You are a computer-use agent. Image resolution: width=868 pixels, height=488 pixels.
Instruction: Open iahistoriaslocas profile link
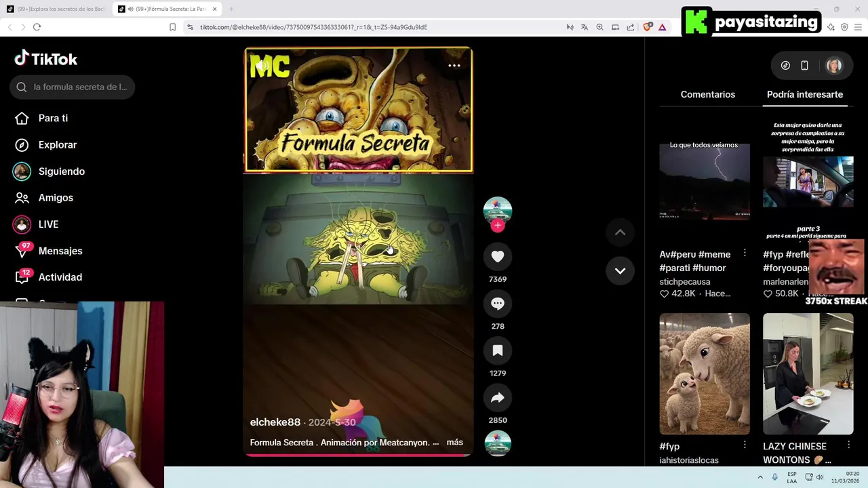(x=689, y=460)
